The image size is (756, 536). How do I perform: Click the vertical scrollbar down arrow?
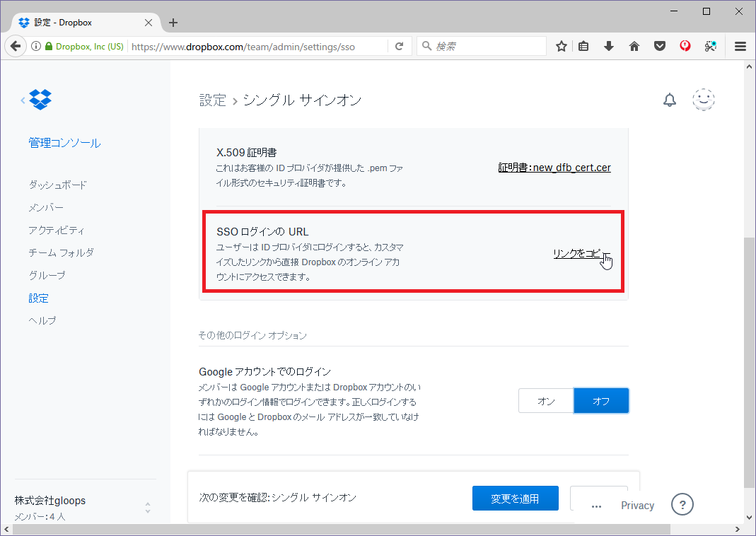749,518
